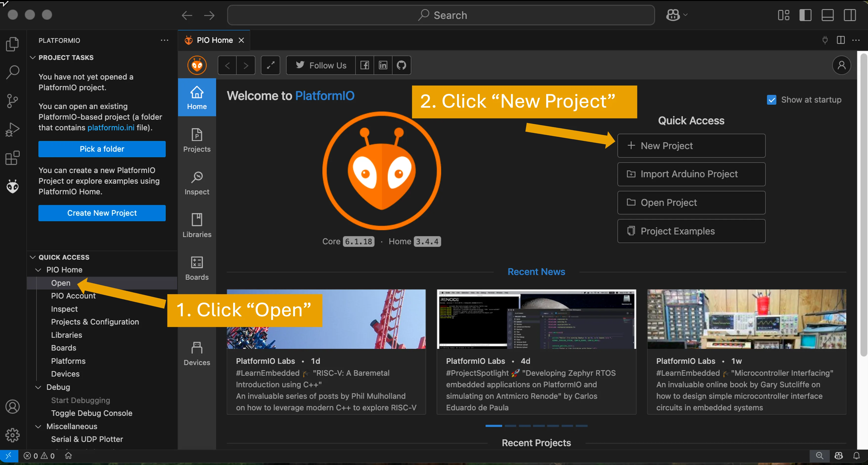Collapse the PIO Home tree node
The image size is (868, 465).
[x=39, y=270]
